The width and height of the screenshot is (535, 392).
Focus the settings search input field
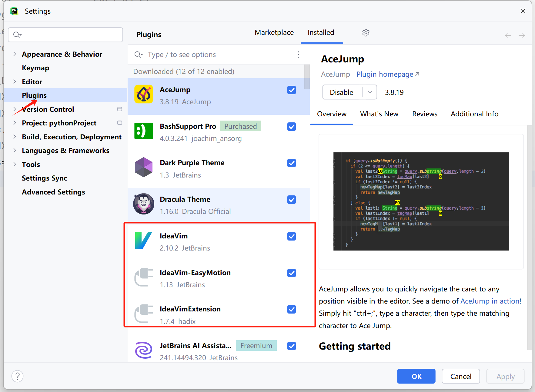click(65, 35)
